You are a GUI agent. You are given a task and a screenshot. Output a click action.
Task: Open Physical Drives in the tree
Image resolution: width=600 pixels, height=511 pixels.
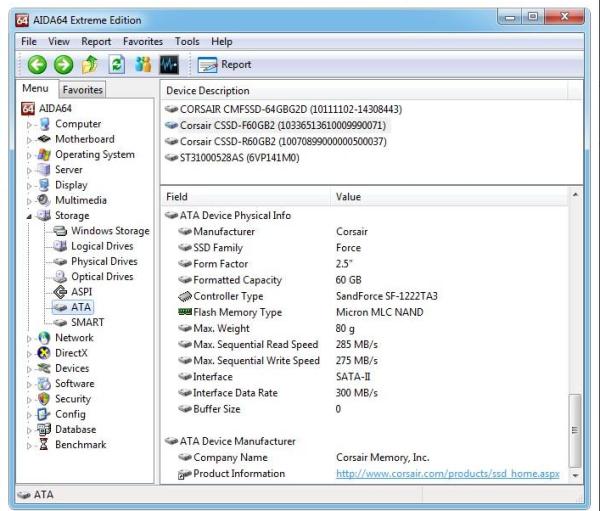95,261
